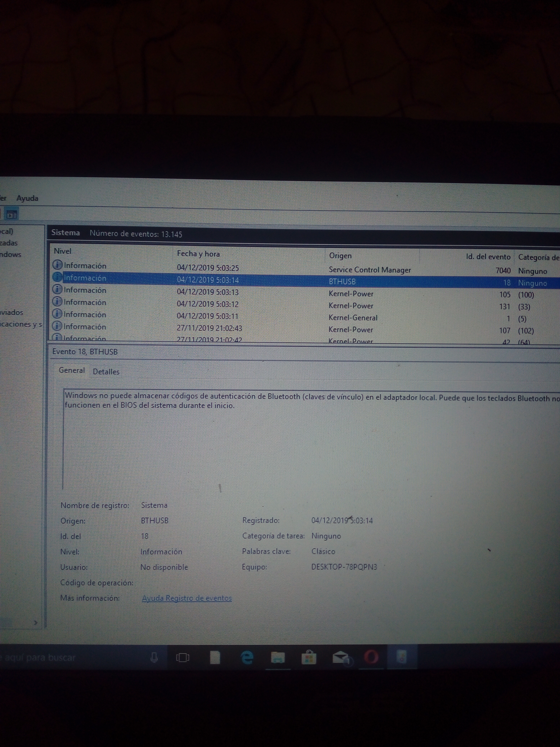Switch to the Detalles tab
Viewport: 560px width, 747px height.
coord(106,372)
